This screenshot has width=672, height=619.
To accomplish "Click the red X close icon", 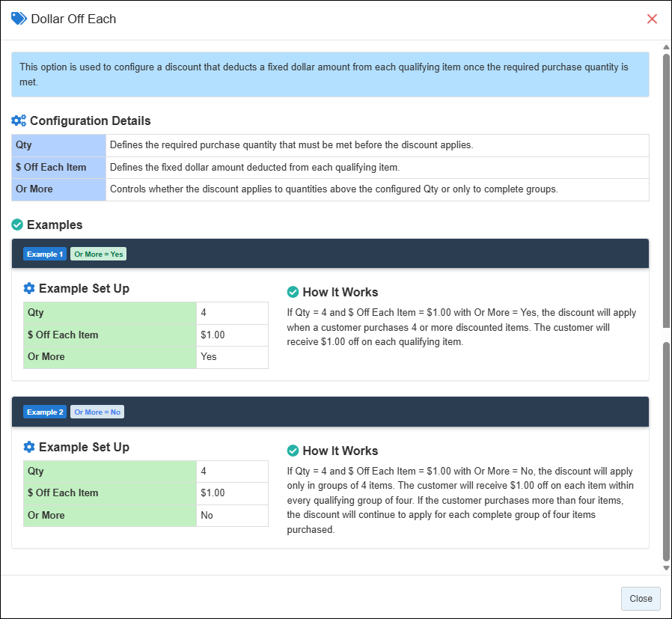I will (652, 19).
